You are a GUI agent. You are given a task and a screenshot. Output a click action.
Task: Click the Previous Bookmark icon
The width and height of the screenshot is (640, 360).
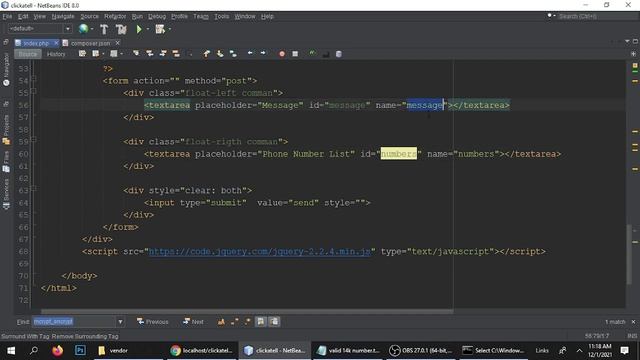(207, 53)
